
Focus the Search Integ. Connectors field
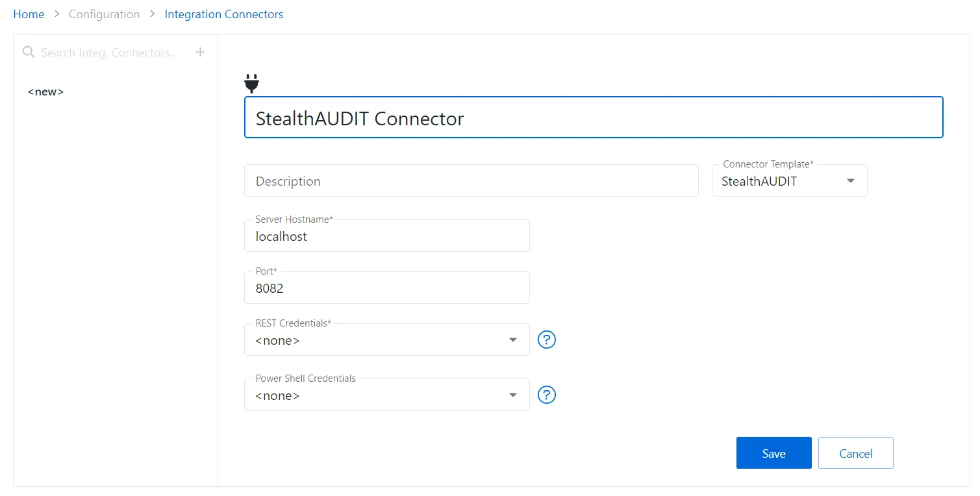109,53
